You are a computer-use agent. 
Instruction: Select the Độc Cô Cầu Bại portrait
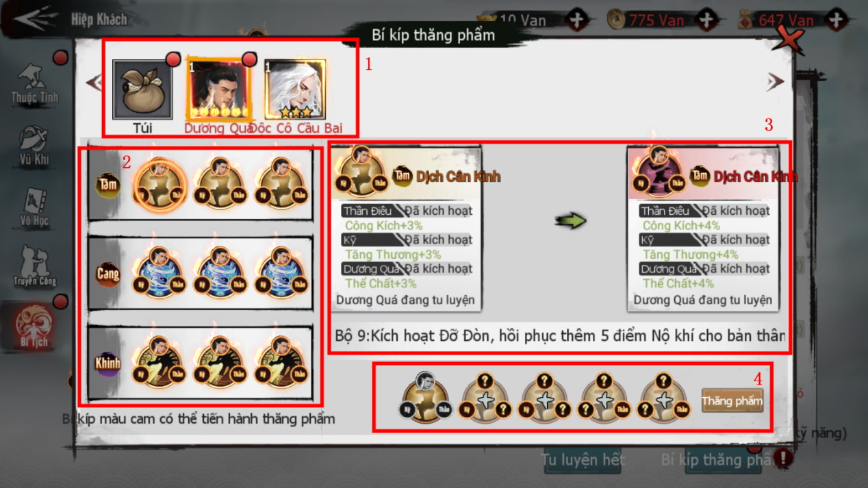[x=296, y=90]
